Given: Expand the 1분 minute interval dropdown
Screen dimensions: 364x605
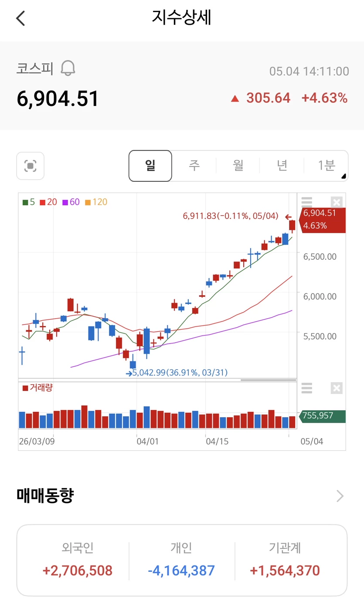Looking at the screenshot, I should [x=326, y=166].
